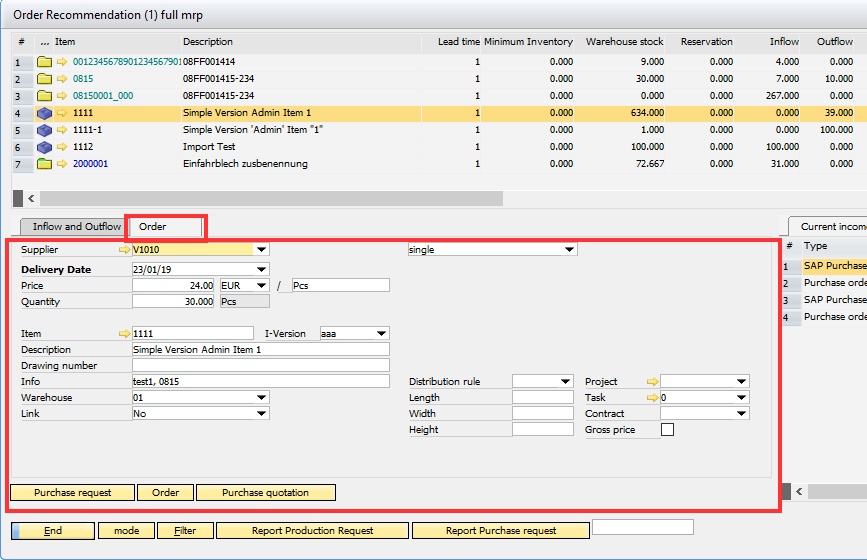
Task: Open the I-Version dropdown showing aaa
Action: tap(381, 334)
